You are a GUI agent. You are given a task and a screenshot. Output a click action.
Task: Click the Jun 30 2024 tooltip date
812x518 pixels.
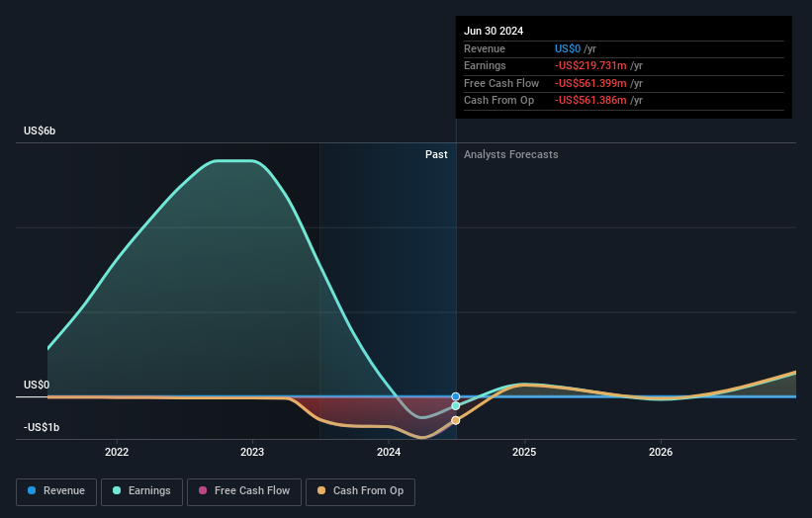pos(494,31)
